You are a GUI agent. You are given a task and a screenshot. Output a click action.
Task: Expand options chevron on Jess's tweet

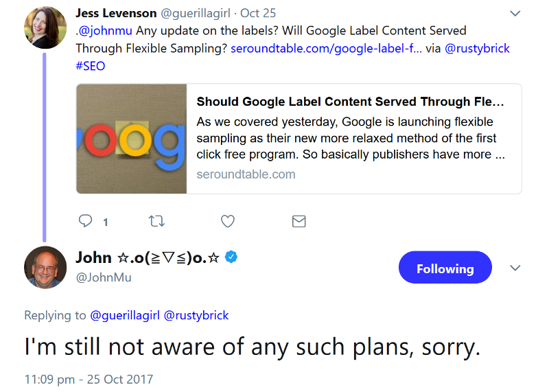tap(515, 13)
